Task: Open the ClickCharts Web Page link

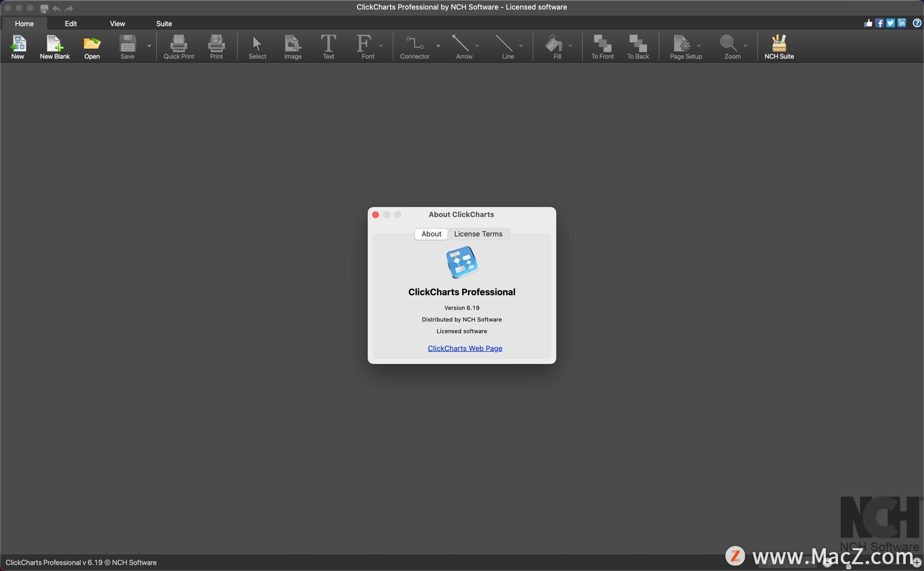Action: (x=465, y=348)
